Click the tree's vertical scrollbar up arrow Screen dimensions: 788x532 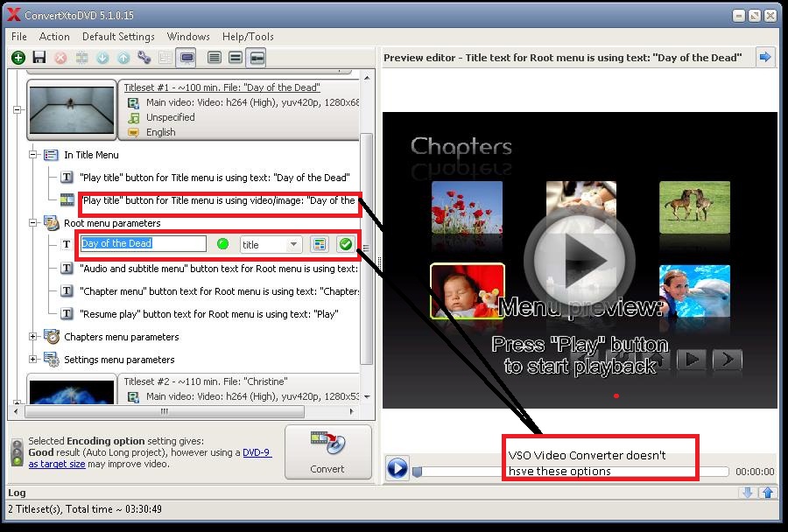pyautogui.click(x=368, y=78)
